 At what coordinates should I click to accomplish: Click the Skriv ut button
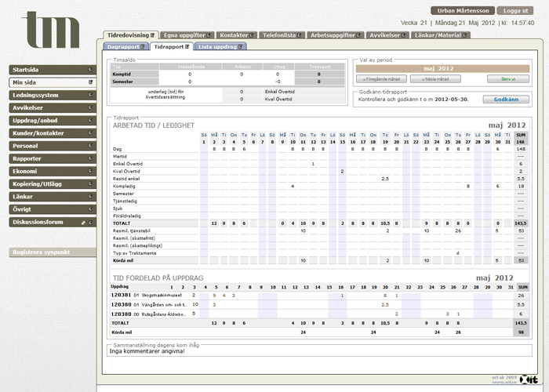pos(508,79)
